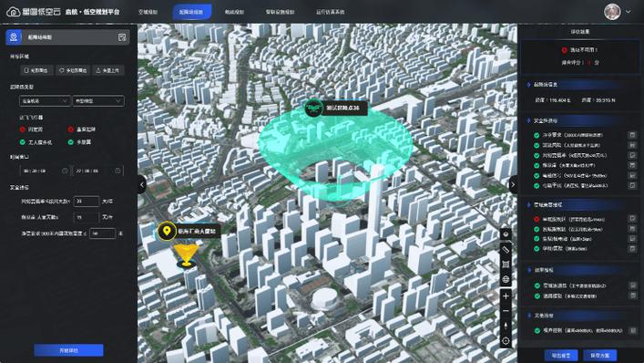
Task: Collapse the right panel with arrow handle
Action: coord(513,184)
